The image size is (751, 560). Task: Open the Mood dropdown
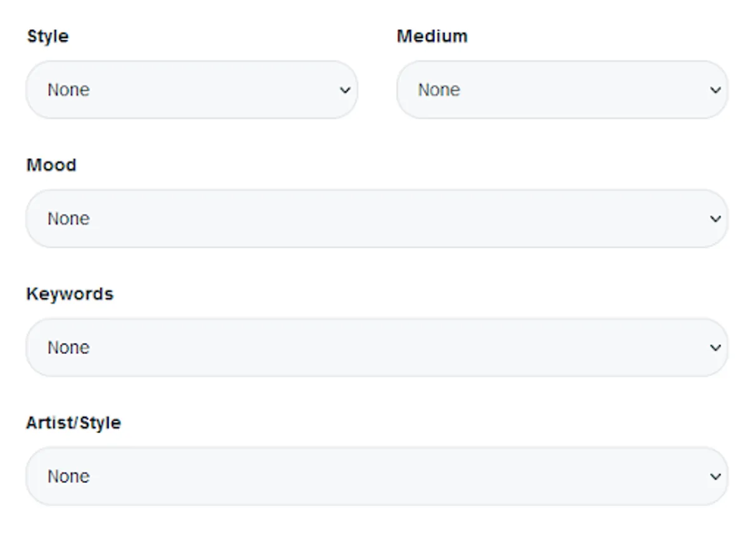(x=376, y=218)
